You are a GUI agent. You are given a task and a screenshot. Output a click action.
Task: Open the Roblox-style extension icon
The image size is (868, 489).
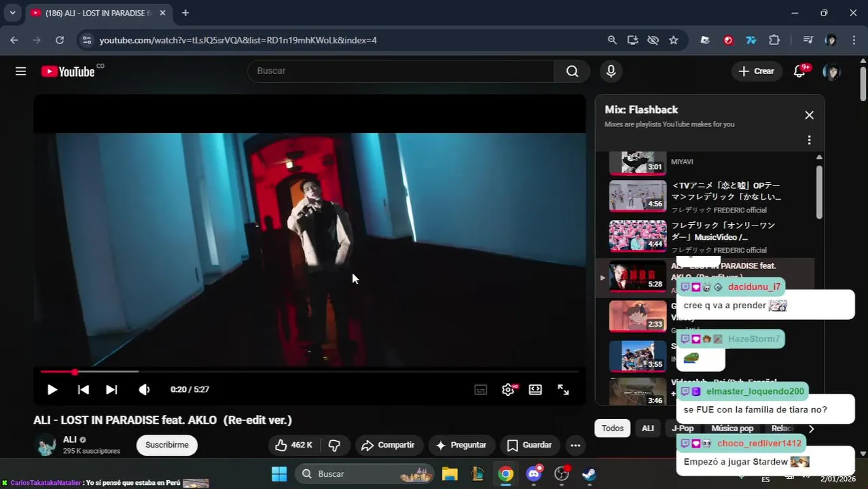(705, 40)
